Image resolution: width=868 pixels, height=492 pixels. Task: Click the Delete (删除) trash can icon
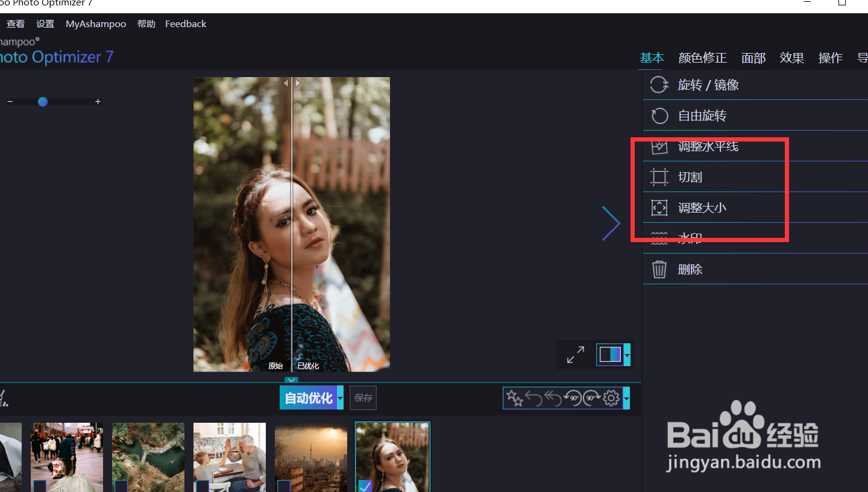click(x=659, y=269)
